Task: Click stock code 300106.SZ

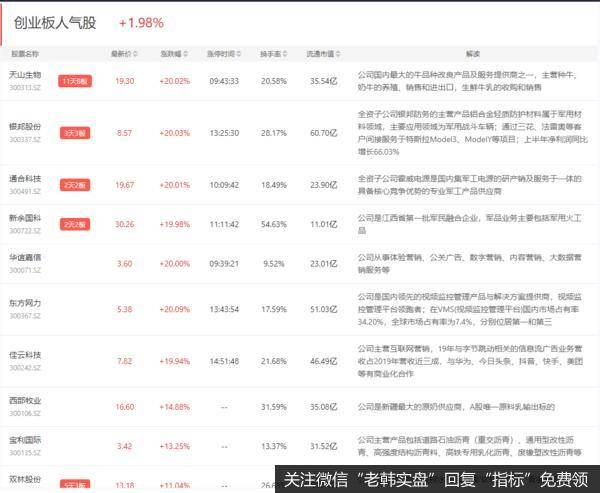Action: (x=25, y=414)
